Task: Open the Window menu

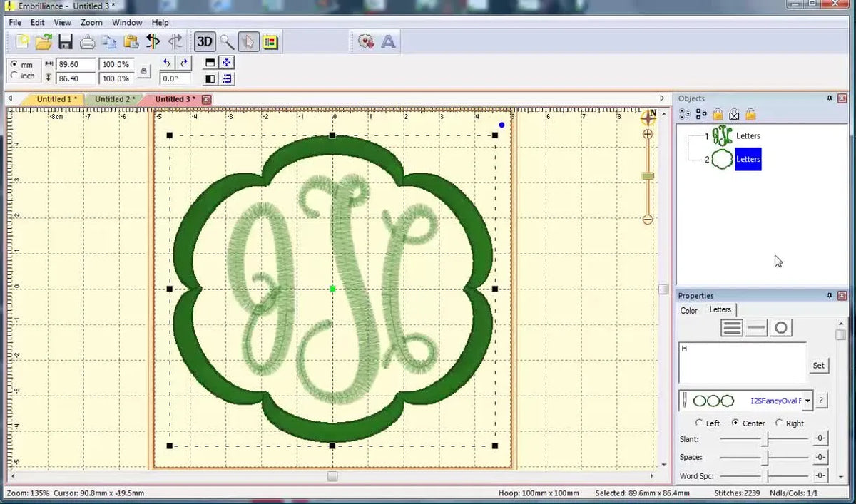Action: point(127,22)
